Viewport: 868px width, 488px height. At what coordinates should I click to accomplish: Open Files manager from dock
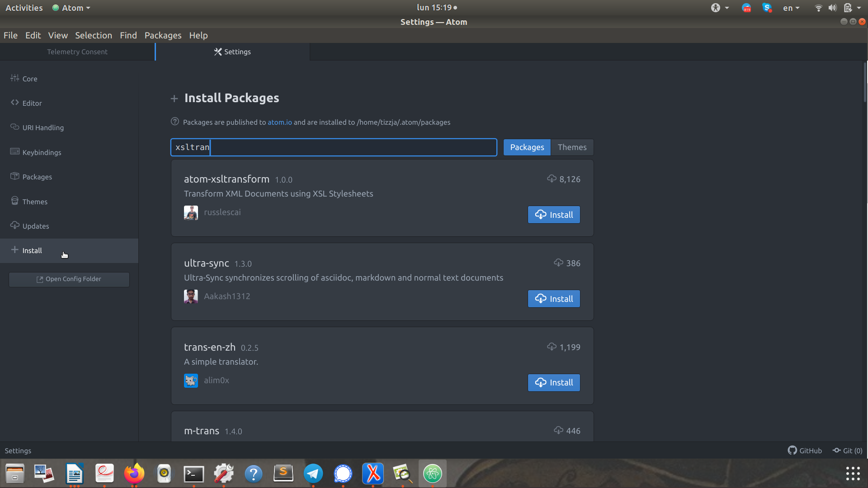(x=15, y=474)
